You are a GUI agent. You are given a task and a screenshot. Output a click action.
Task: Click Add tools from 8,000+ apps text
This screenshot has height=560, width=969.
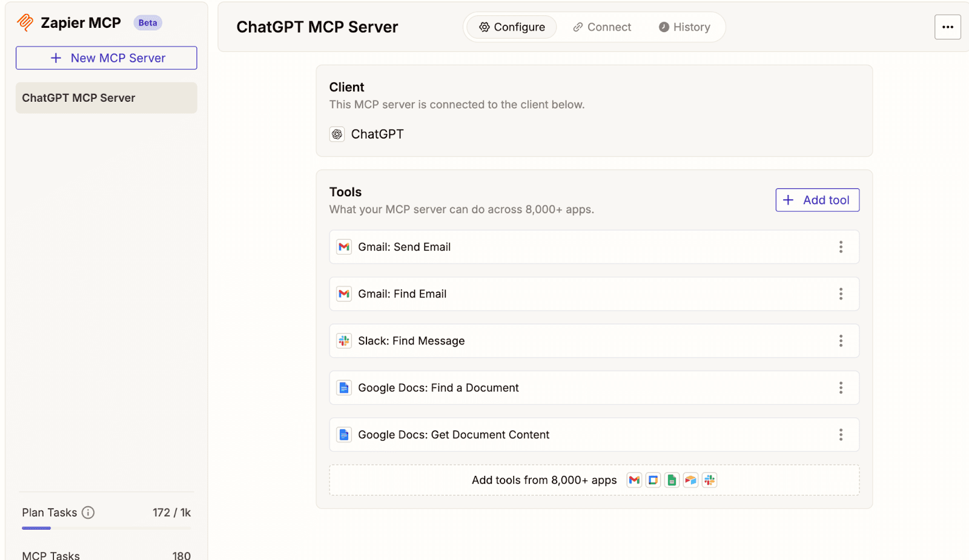tap(544, 481)
